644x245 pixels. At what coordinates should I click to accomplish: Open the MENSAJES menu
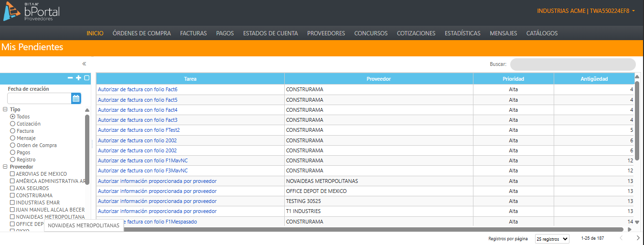pyautogui.click(x=504, y=33)
